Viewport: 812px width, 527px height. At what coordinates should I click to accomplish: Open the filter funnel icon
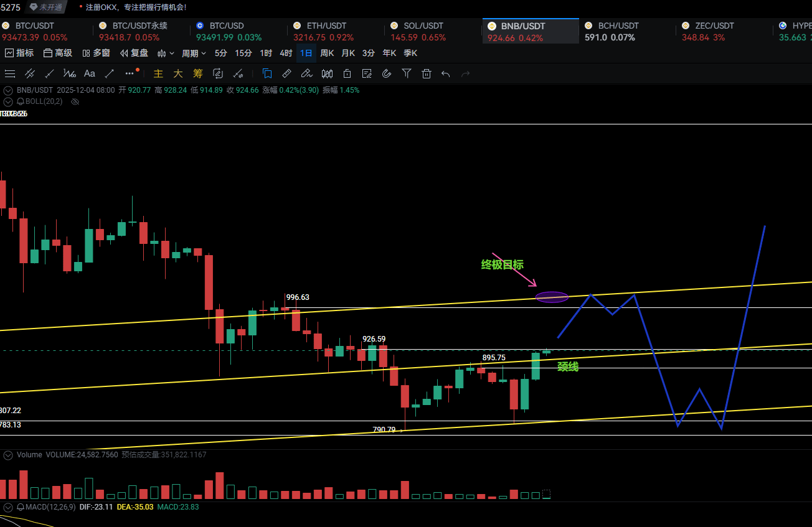coord(407,73)
